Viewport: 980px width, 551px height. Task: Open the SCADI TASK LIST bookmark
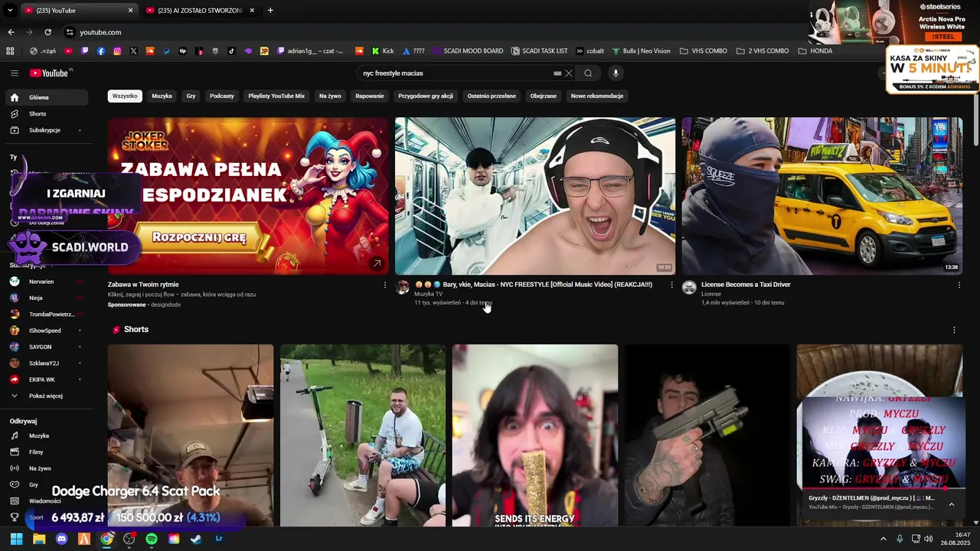(x=539, y=51)
